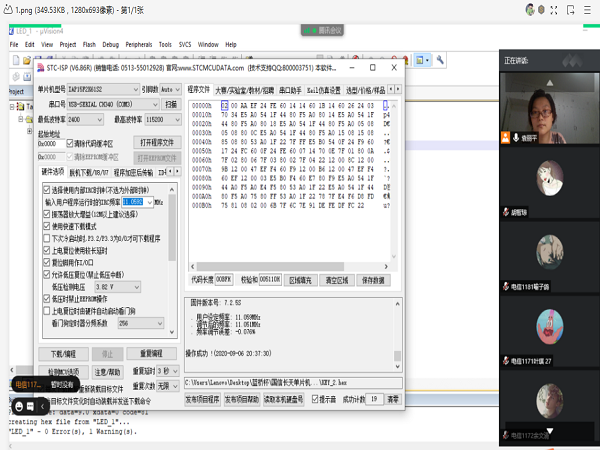Image resolution: width=600 pixels, height=450 pixels.
Task: Click the 起始地址 0x0000 input field
Action: 51,143
